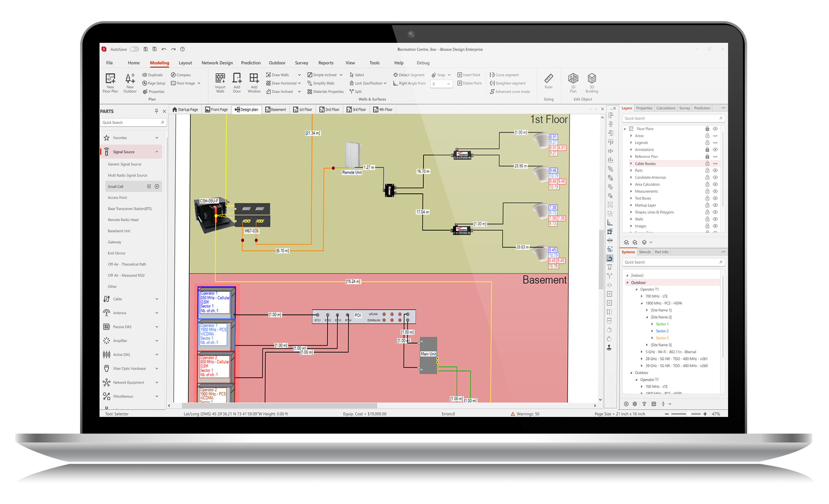Toggle visibility of the Walls layer
Viewport: 829px width, 504px height.
pos(715,219)
